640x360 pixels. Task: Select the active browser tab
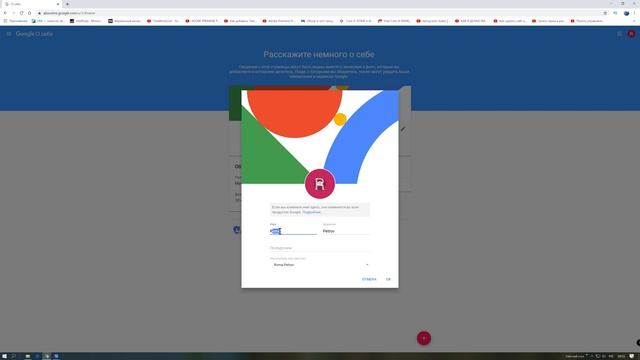tap(32, 4)
